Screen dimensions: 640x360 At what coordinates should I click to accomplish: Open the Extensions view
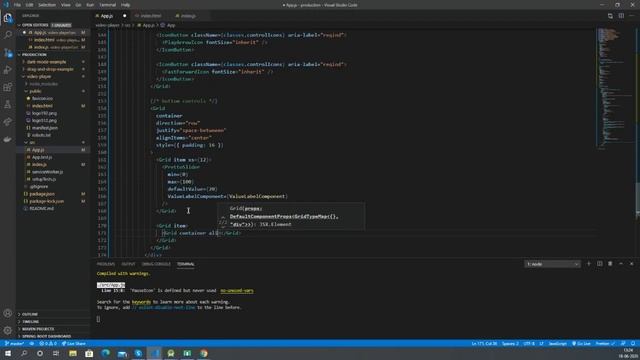[8, 87]
